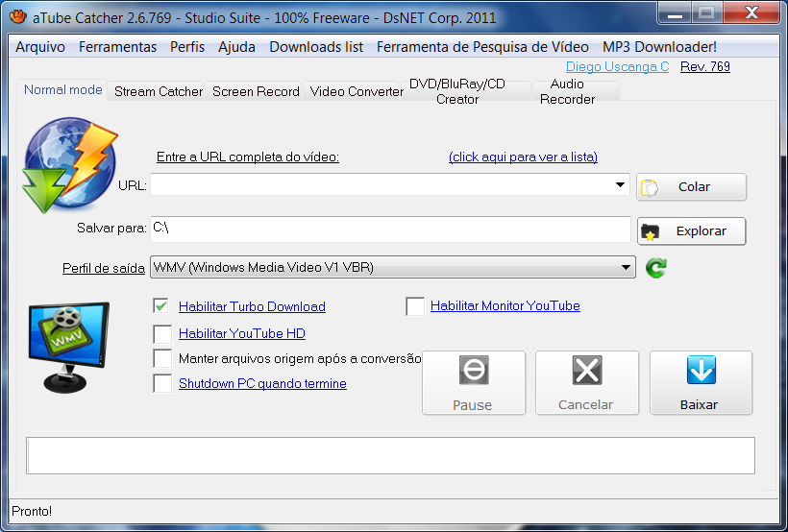Enable Habilitar YouTube HD checkbox
Screen dimensions: 788x532
162,333
